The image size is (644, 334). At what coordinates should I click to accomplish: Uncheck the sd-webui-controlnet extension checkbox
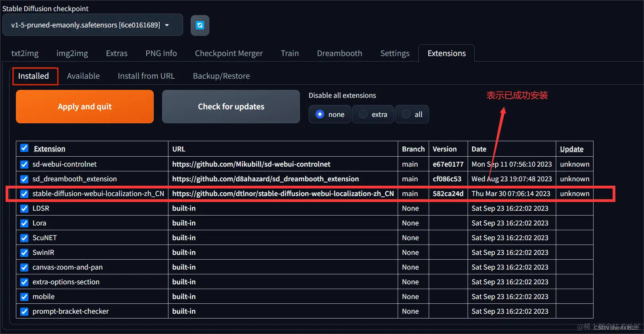24,164
